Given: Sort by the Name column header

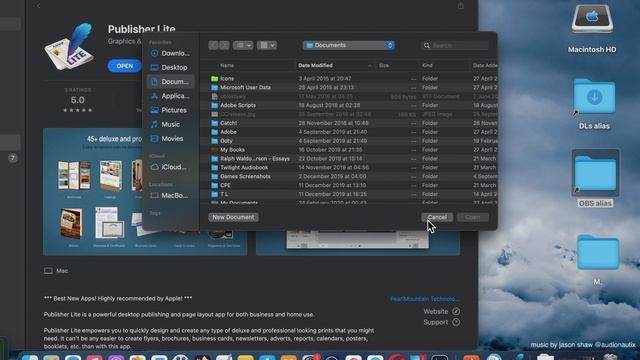Looking at the screenshot, I should [227, 65].
